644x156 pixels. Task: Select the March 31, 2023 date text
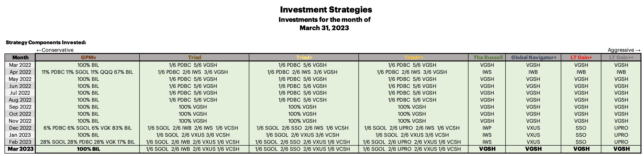324,28
